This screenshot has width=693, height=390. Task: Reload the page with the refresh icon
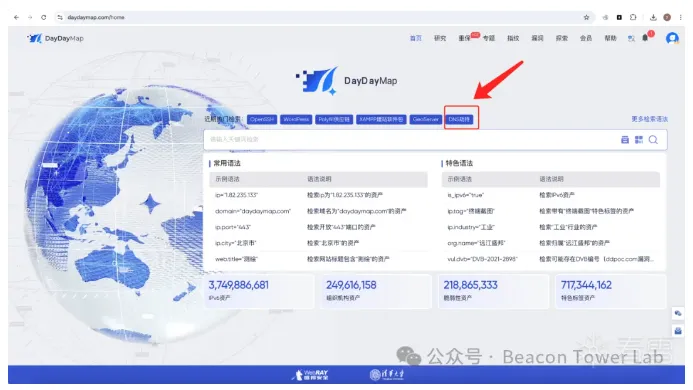[x=43, y=17]
